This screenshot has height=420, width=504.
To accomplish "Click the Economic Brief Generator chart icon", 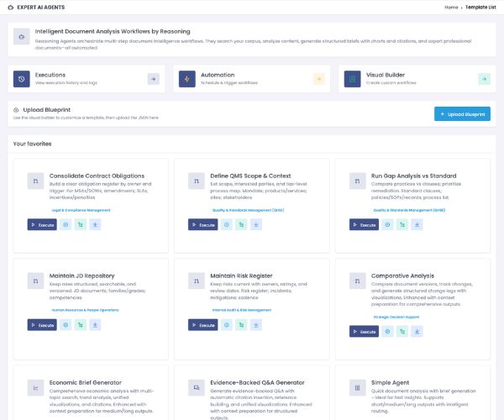I will click(36, 388).
